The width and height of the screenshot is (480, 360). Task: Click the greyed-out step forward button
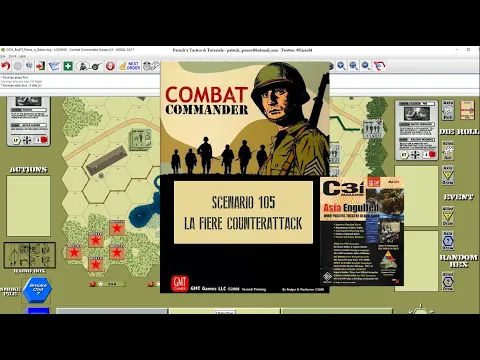click(18, 66)
